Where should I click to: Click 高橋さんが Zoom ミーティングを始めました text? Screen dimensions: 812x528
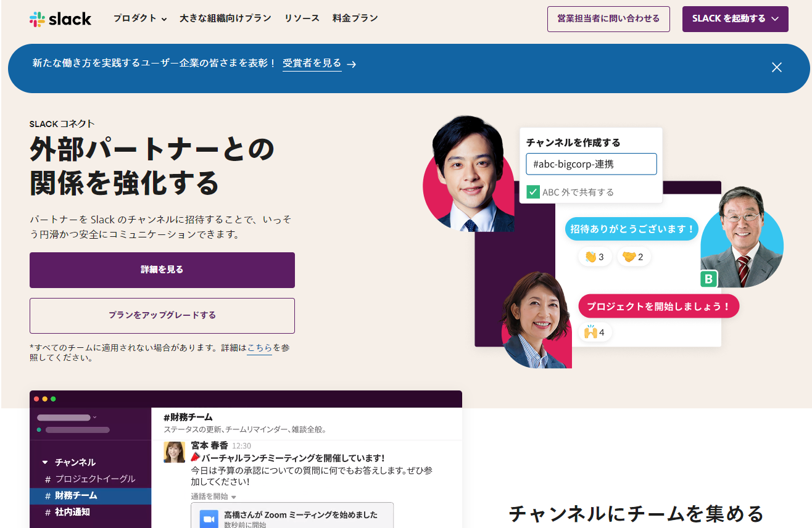(x=300, y=515)
